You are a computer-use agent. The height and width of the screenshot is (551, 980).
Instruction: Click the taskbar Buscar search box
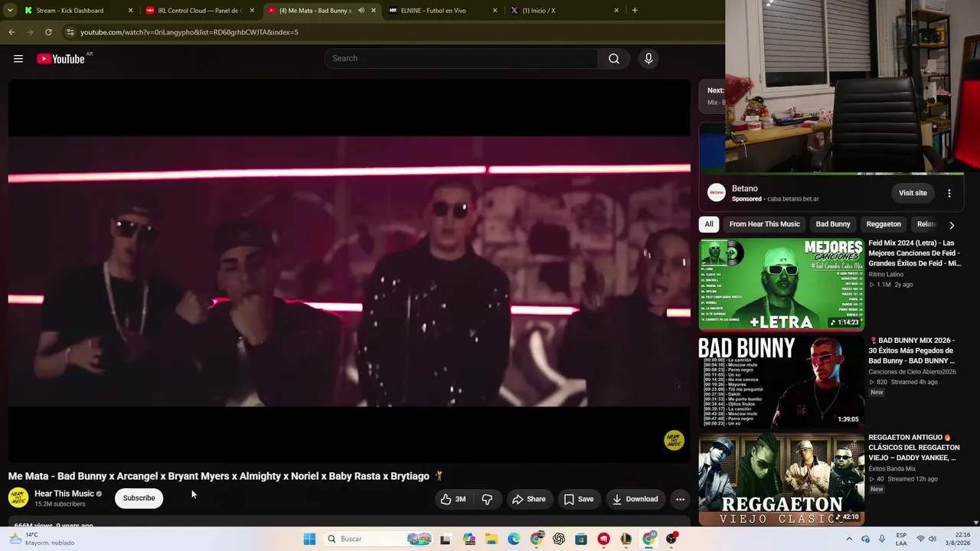click(378, 539)
